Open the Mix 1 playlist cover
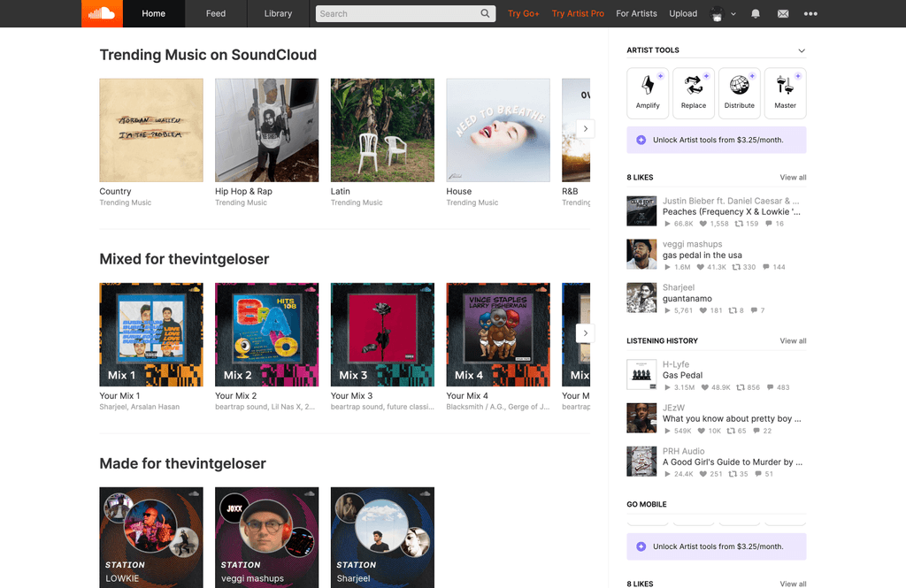This screenshot has width=906, height=588. [151, 334]
